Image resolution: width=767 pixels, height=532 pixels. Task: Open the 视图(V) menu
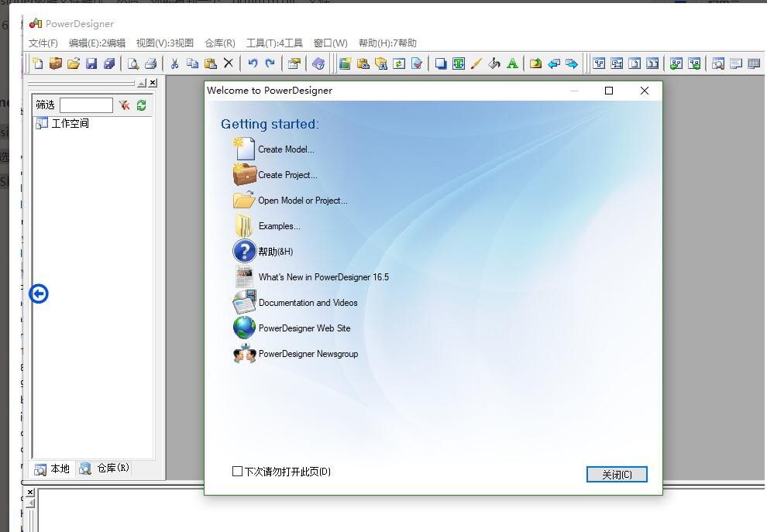[165, 43]
